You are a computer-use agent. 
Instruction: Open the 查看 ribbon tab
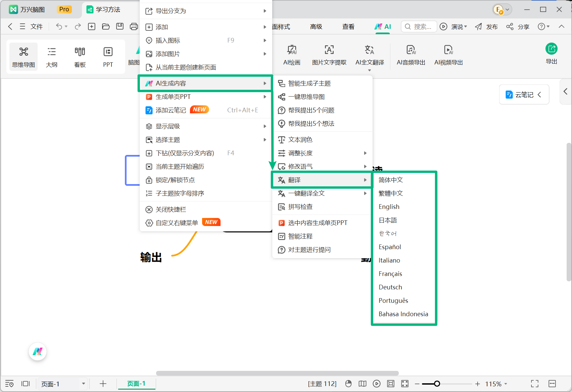pyautogui.click(x=348, y=26)
